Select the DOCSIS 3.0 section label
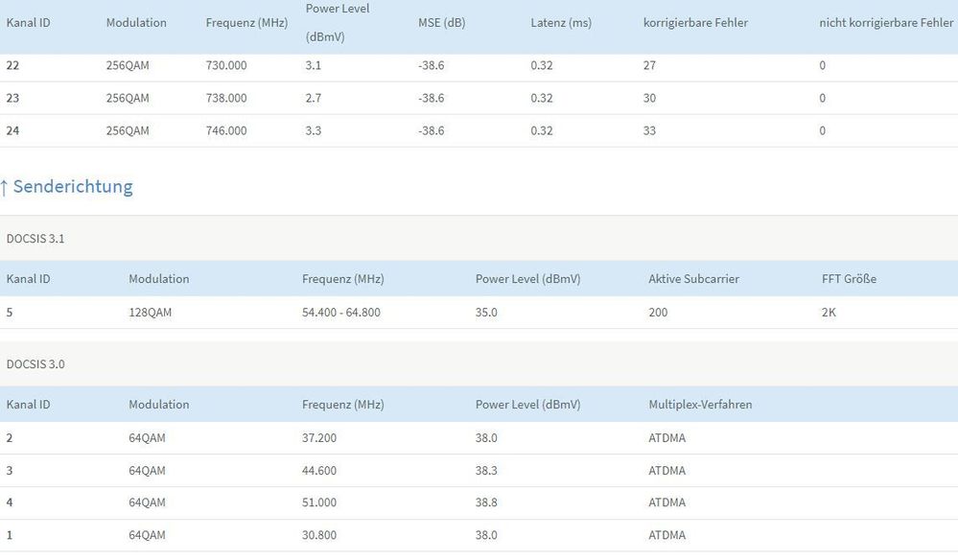958x560 pixels. [x=35, y=364]
